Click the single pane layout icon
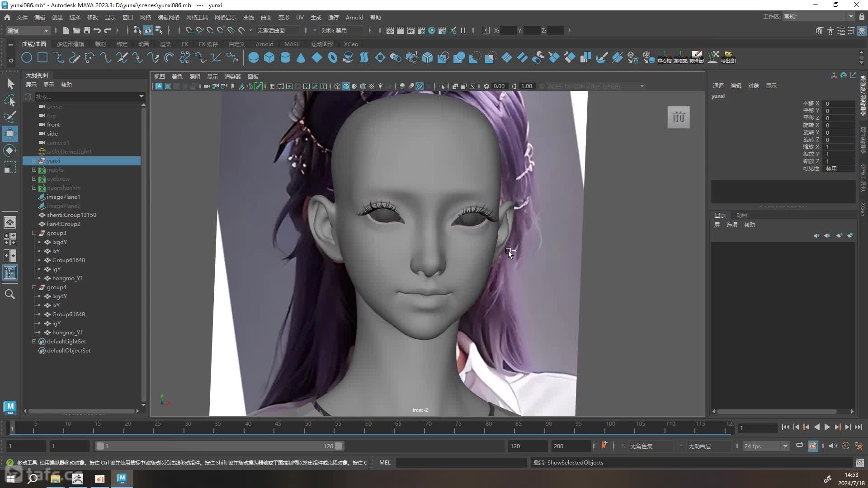Screen dimensions: 868x488 coord(10,222)
